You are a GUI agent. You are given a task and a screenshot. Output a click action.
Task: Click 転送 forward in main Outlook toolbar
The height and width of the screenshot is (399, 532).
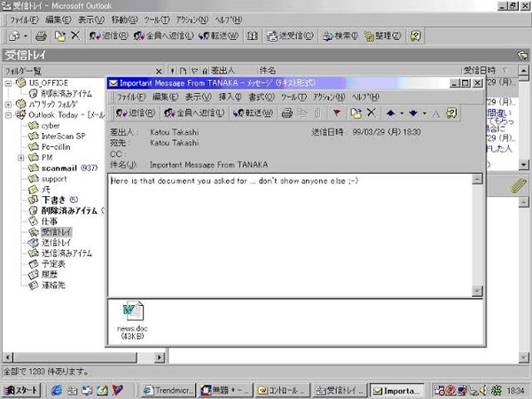(218, 35)
